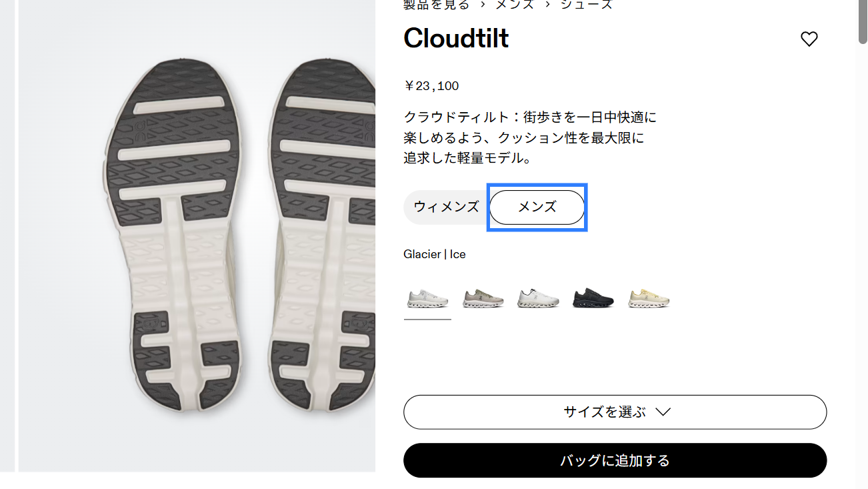868x489 pixels.
Task: Click the ￥23,100 price text
Action: point(431,86)
